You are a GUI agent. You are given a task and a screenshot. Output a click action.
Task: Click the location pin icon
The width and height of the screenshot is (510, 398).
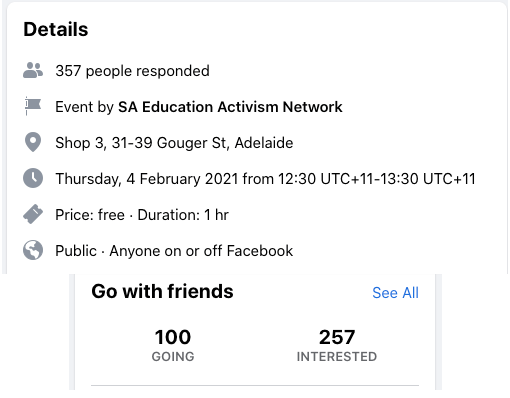(x=33, y=142)
